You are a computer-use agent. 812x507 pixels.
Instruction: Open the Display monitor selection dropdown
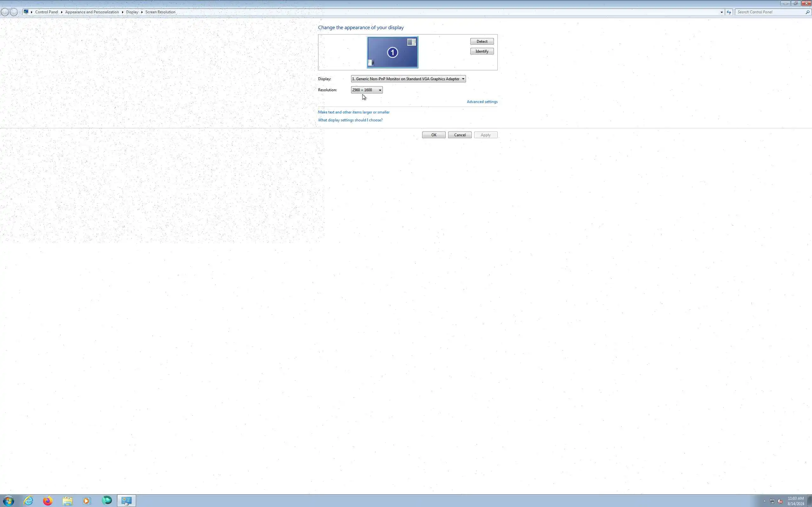(408, 79)
